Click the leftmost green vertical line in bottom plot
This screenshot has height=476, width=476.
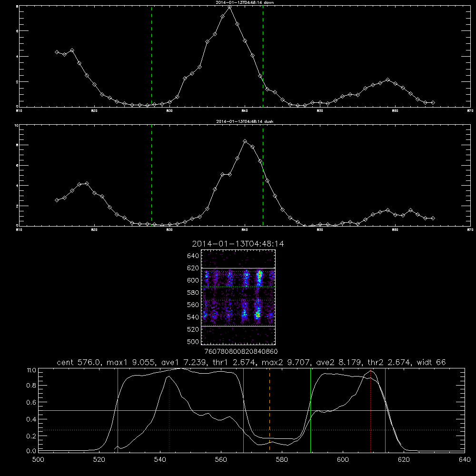(x=118, y=410)
